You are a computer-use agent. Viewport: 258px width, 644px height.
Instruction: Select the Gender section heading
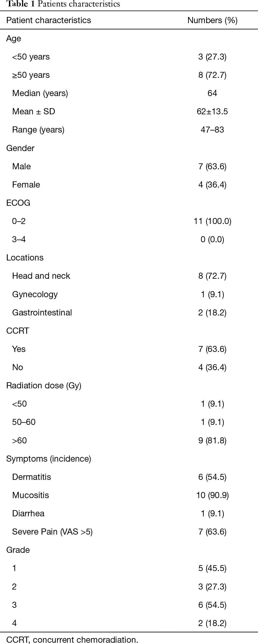(x=20, y=148)
